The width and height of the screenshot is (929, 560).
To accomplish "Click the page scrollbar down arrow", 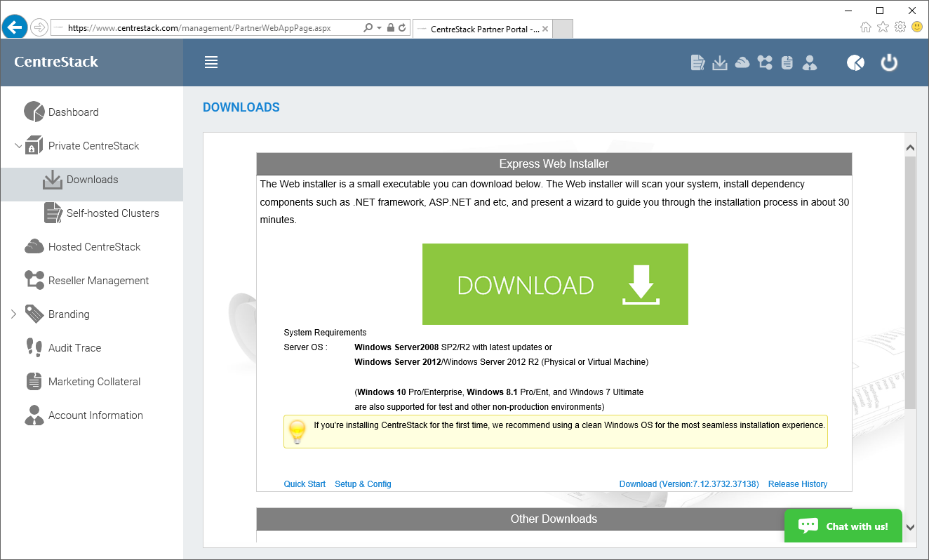I will tap(910, 528).
